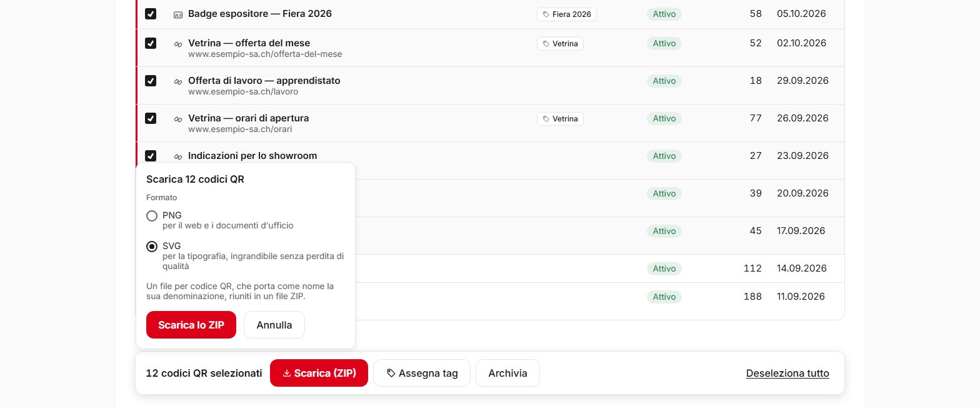Click link icon beside Vetrina — offerta del mese
This screenshot has height=408, width=980.
point(178,44)
